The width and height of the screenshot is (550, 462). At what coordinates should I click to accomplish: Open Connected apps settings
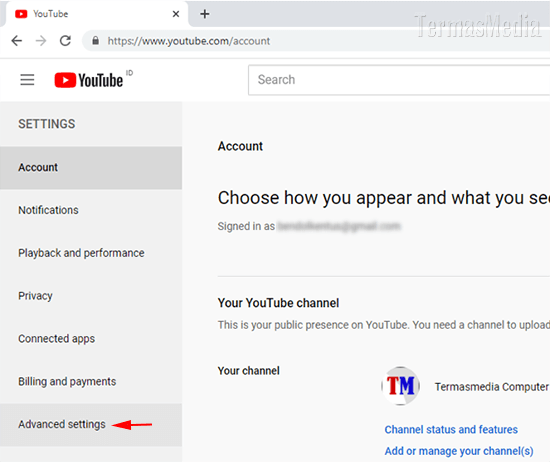tap(91, 339)
